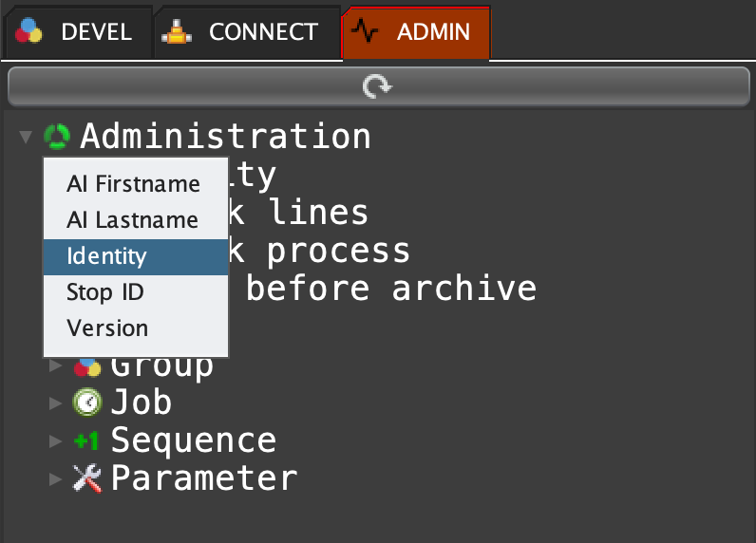The width and height of the screenshot is (756, 543).
Task: Select AI Lastname in the popup menu
Action: [x=132, y=220]
